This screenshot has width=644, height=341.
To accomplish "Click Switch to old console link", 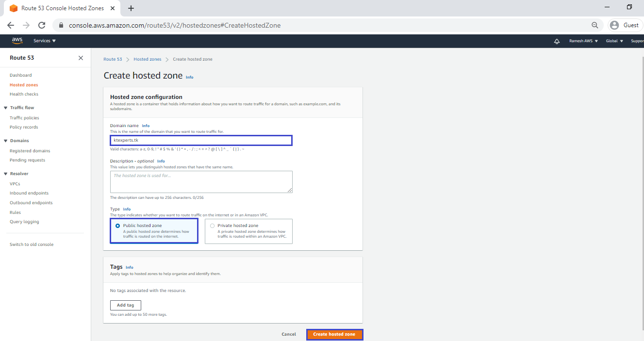I will pyautogui.click(x=32, y=244).
